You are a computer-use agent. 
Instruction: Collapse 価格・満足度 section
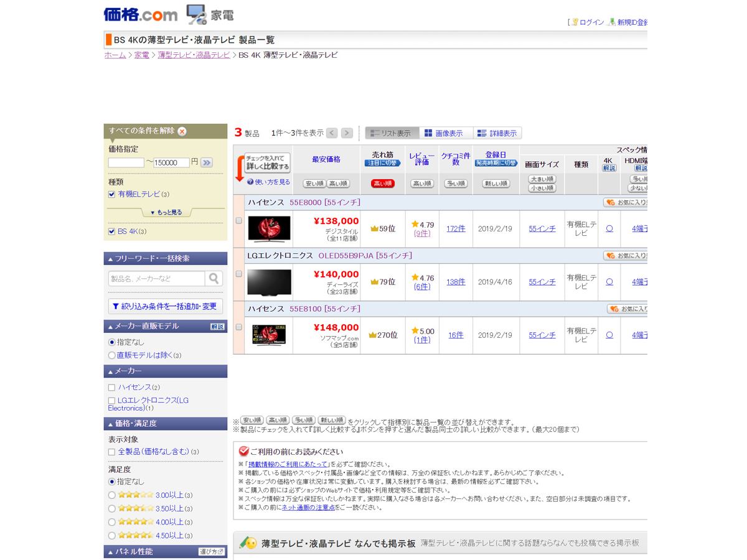(166, 424)
